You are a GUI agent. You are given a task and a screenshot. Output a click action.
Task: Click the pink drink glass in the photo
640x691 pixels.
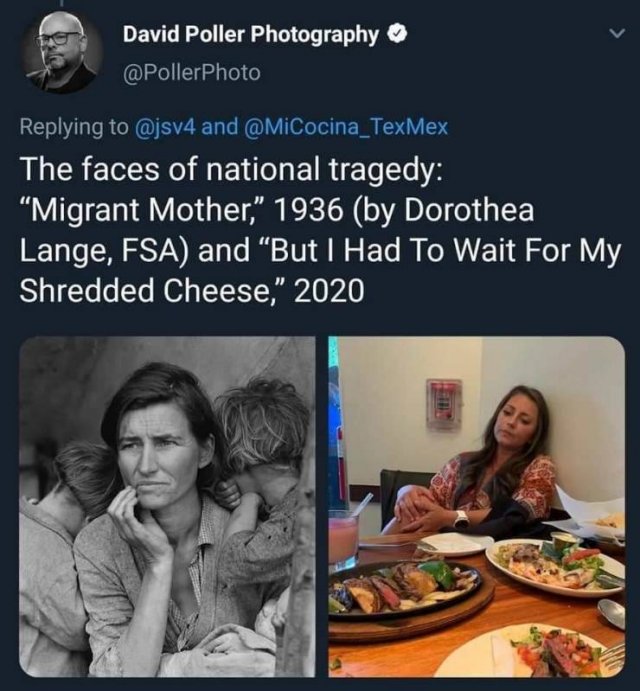pos(344,540)
